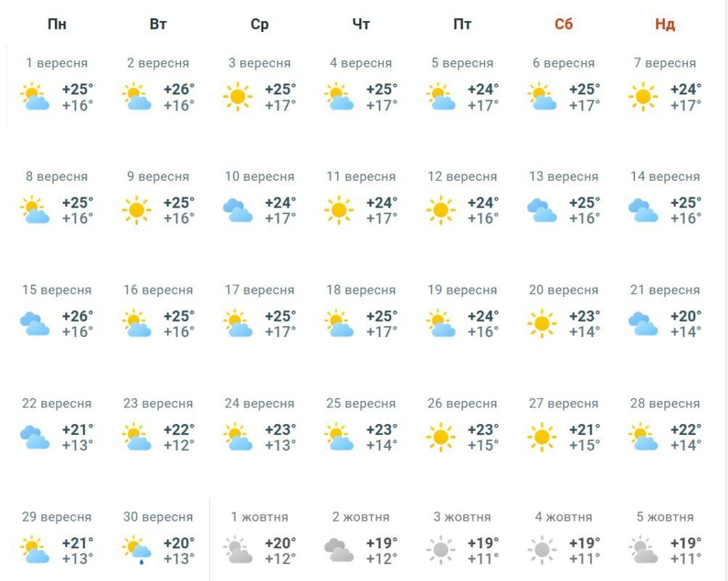This screenshot has height=581, width=728.
Task: Click the gray cloud icon for 2 жовтня
Action: pos(339,550)
